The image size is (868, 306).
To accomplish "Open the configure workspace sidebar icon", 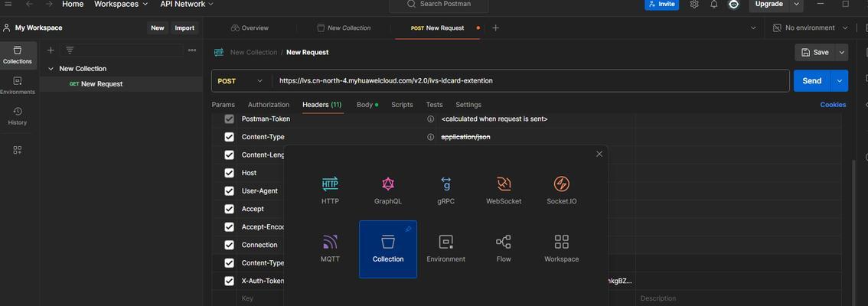I will click(18, 150).
